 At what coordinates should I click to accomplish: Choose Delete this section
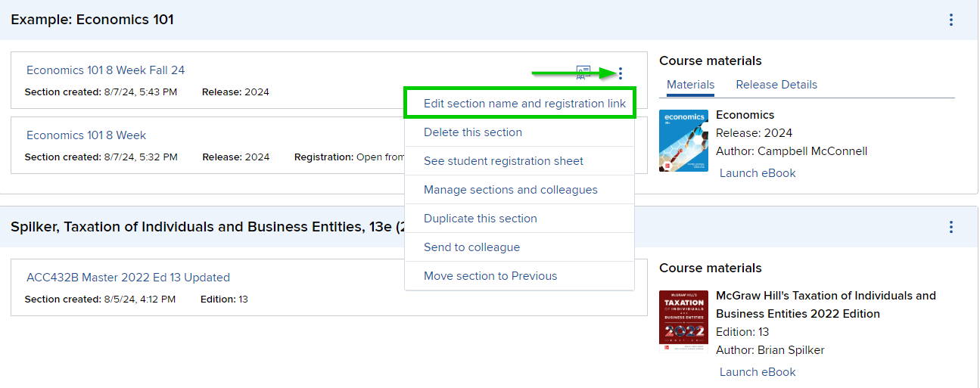pos(473,132)
